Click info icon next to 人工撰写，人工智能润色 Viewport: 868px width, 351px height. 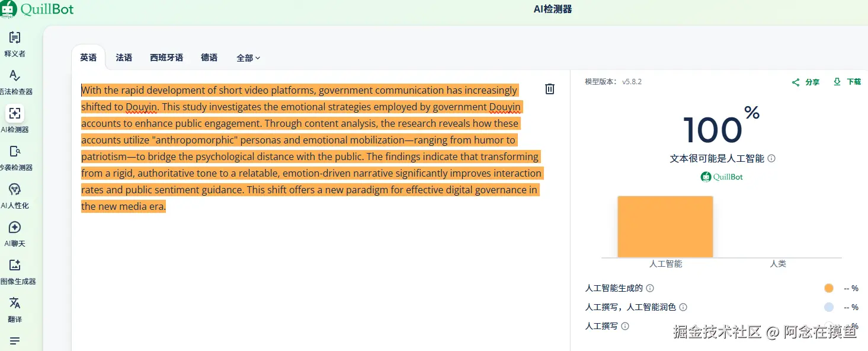pos(683,307)
